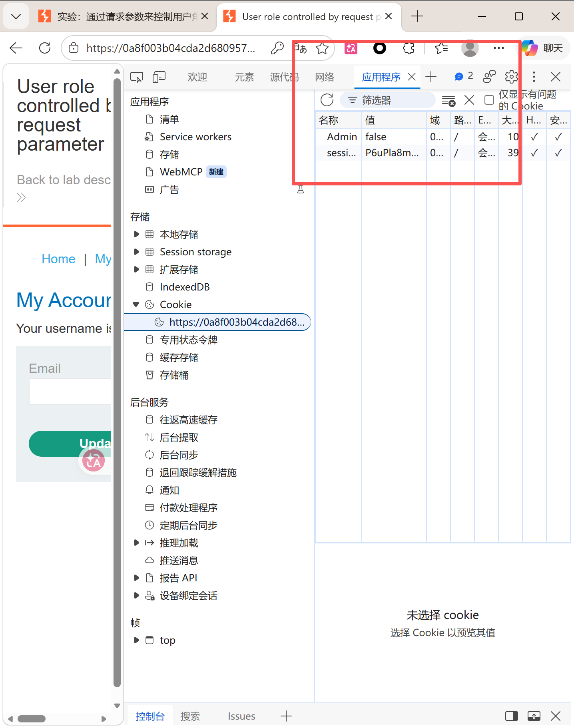This screenshot has height=728, width=574.
Task: Click the cookie filter (筛选器) input
Action: tap(387, 100)
